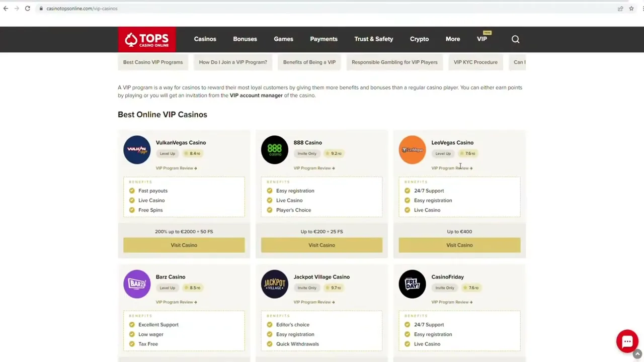
Task: Click the 8.5 rating badge on Barz Casino
Action: click(x=193, y=288)
